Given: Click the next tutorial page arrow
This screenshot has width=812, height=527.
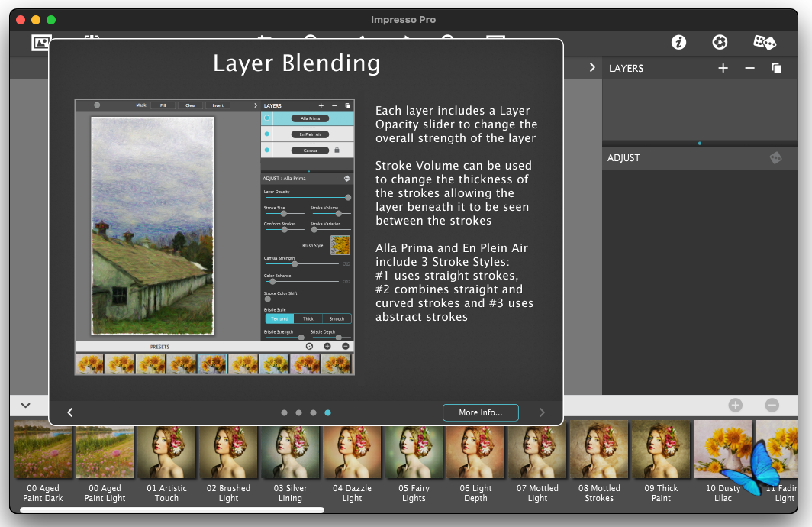Looking at the screenshot, I should (x=542, y=412).
